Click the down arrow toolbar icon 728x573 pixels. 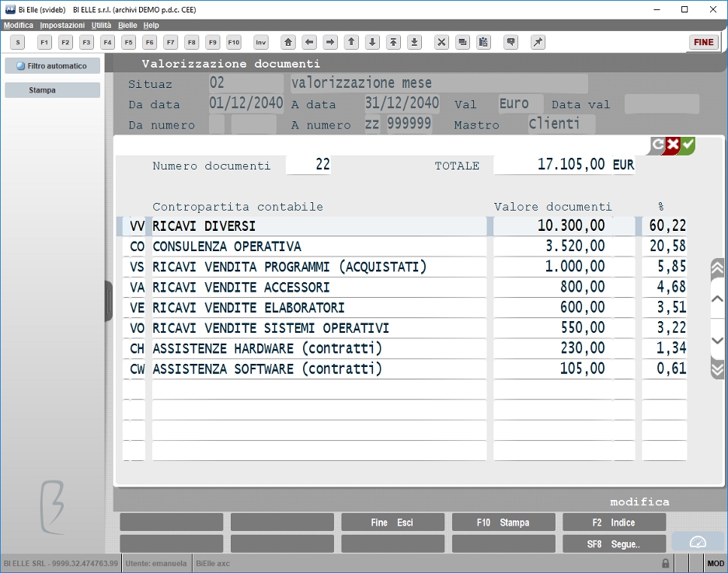tap(372, 42)
